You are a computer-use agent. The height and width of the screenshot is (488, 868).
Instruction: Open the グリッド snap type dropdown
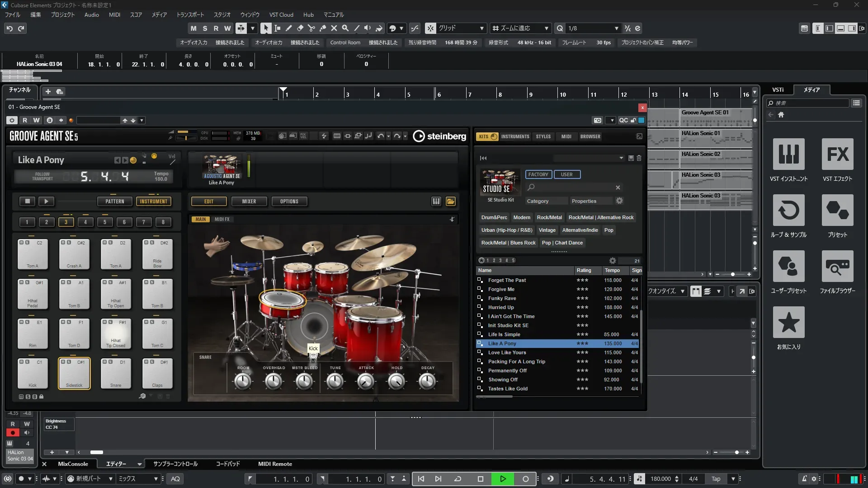tap(481, 28)
